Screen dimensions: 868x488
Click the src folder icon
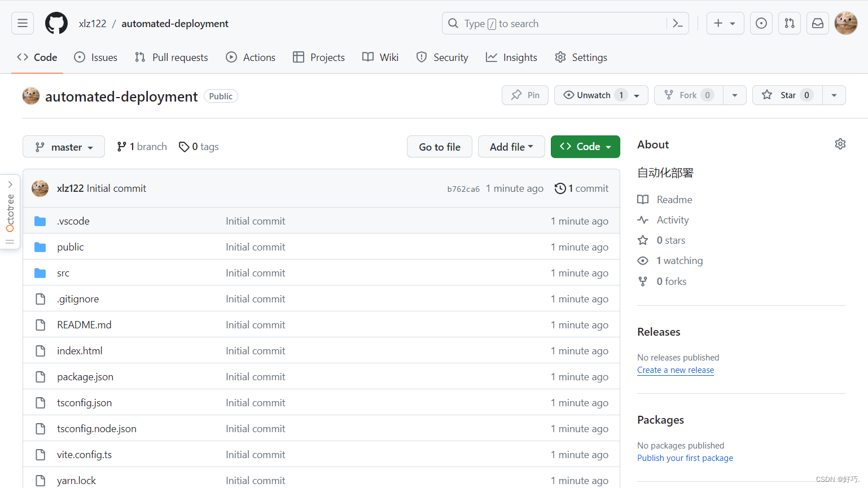pyautogui.click(x=40, y=273)
